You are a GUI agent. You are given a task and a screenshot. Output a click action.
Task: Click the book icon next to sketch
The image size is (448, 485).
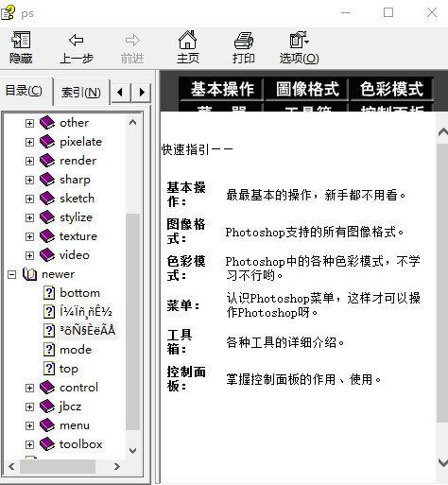47,199
